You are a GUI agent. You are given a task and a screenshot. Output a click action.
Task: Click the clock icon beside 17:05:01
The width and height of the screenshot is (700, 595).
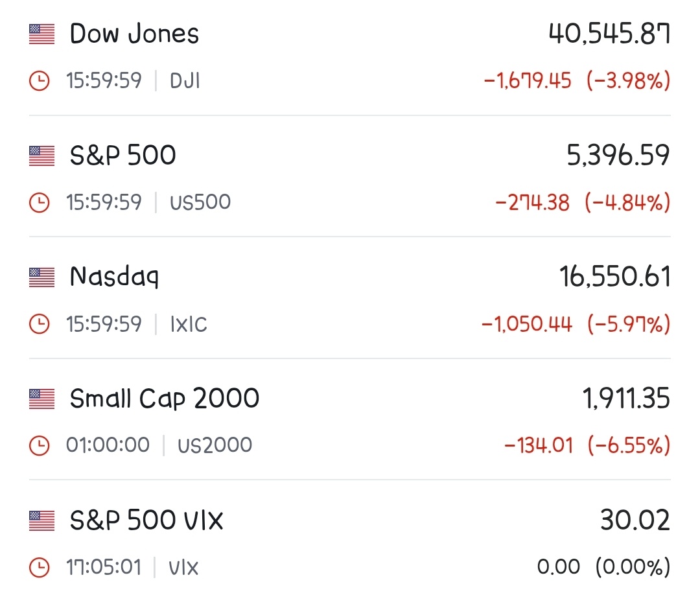[40, 567]
